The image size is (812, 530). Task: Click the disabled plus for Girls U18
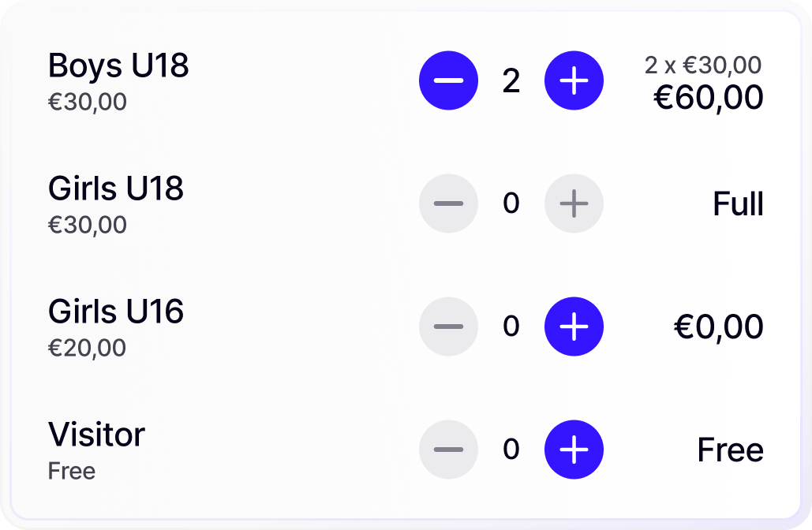pyautogui.click(x=574, y=203)
